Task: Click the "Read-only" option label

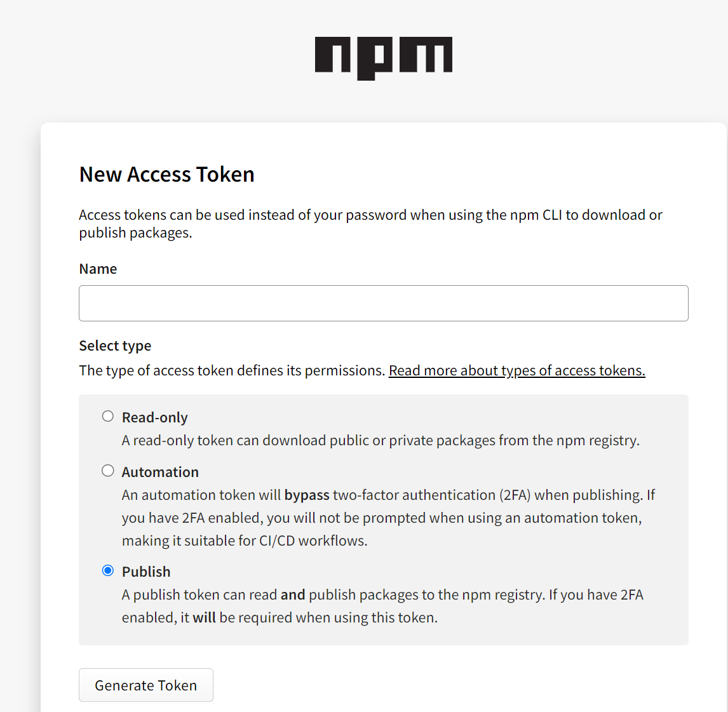Action: point(154,417)
